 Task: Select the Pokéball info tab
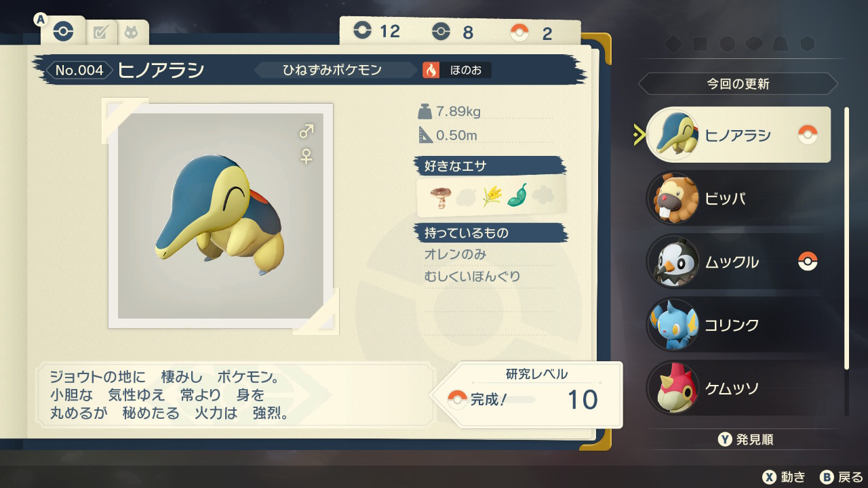point(63,31)
